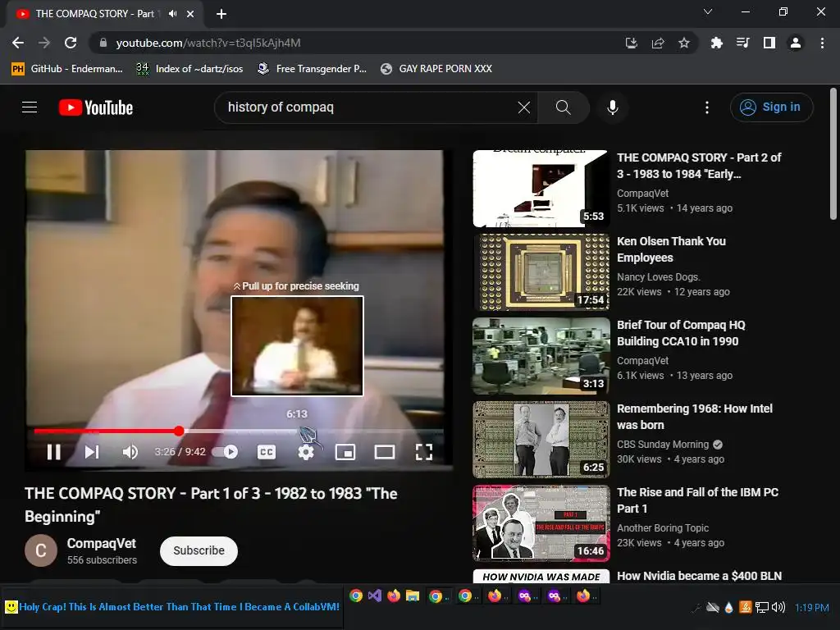Toggle closed captions CC
This screenshot has height=630, width=840.
coord(267,452)
